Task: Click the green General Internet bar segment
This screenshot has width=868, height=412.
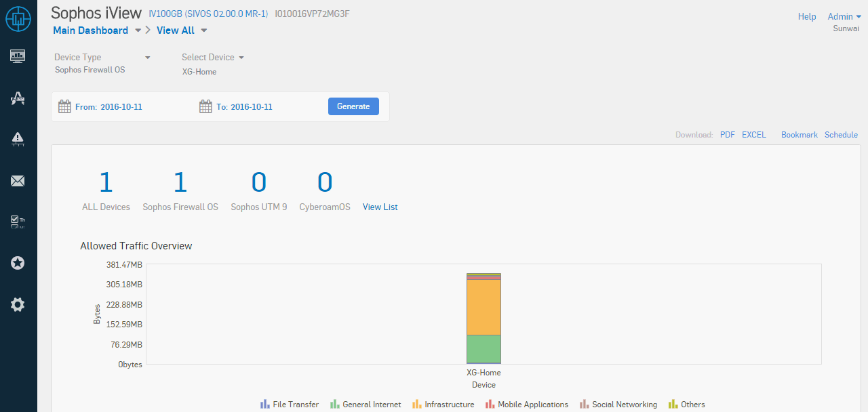Action: (x=484, y=349)
